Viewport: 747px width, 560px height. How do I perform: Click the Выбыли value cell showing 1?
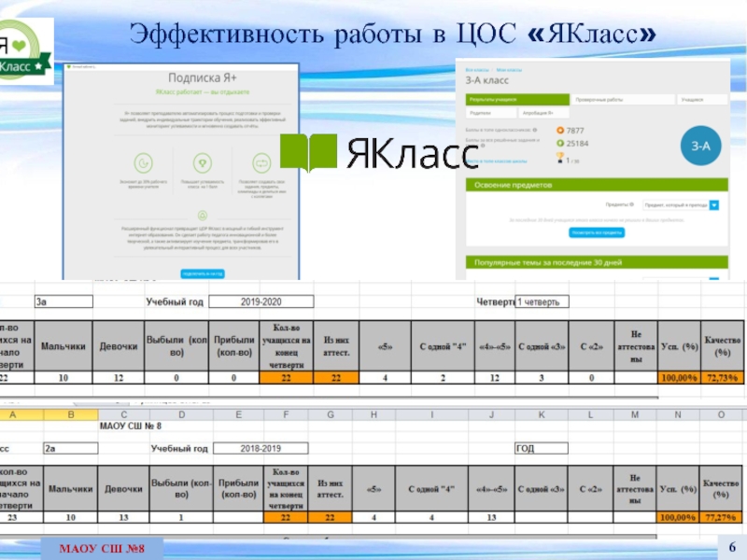181,517
